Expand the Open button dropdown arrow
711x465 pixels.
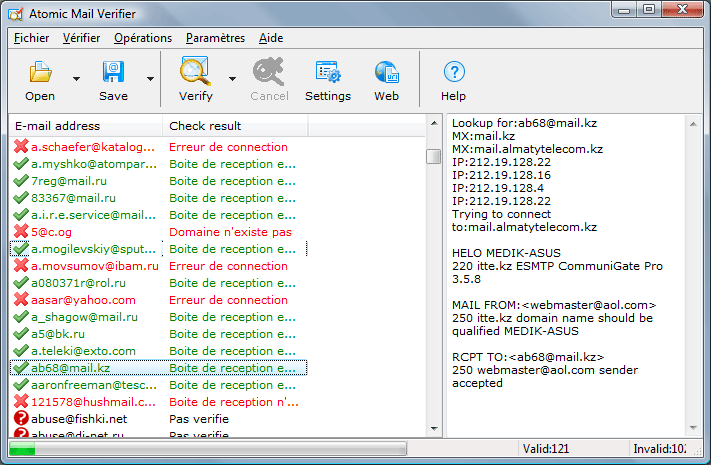76,79
